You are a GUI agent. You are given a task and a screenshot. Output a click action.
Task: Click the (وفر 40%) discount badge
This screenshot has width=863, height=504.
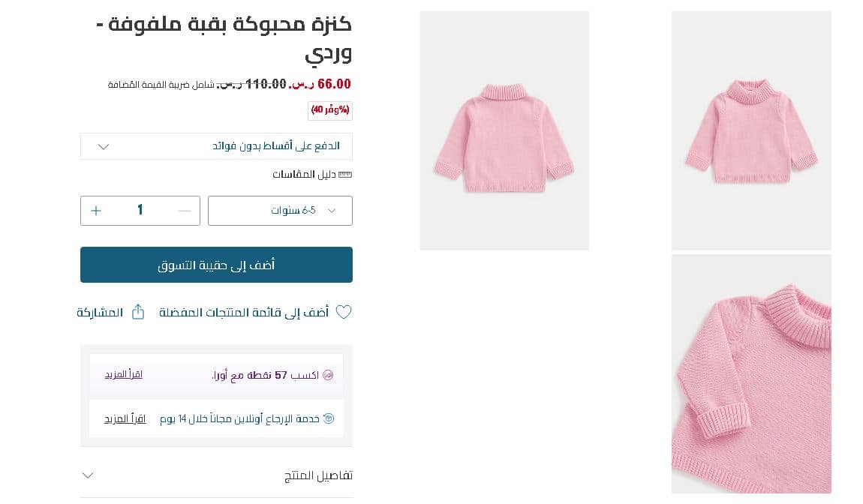tap(330, 110)
